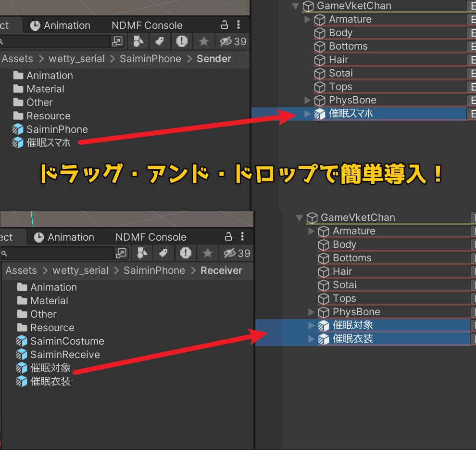Click wetty_serial breadcrumb in Sender path
This screenshot has width=476, height=450.
[x=76, y=58]
